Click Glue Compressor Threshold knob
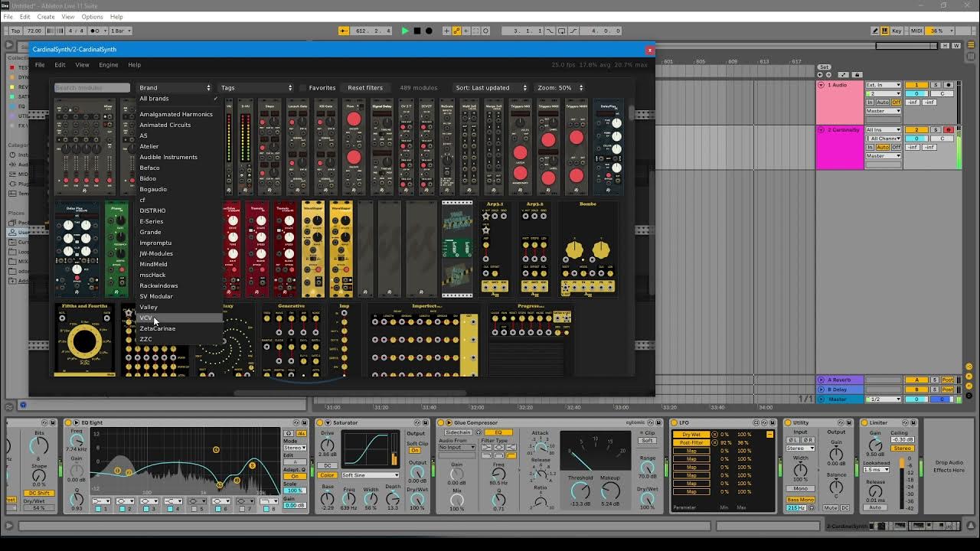This screenshot has height=551, width=980. point(580,490)
